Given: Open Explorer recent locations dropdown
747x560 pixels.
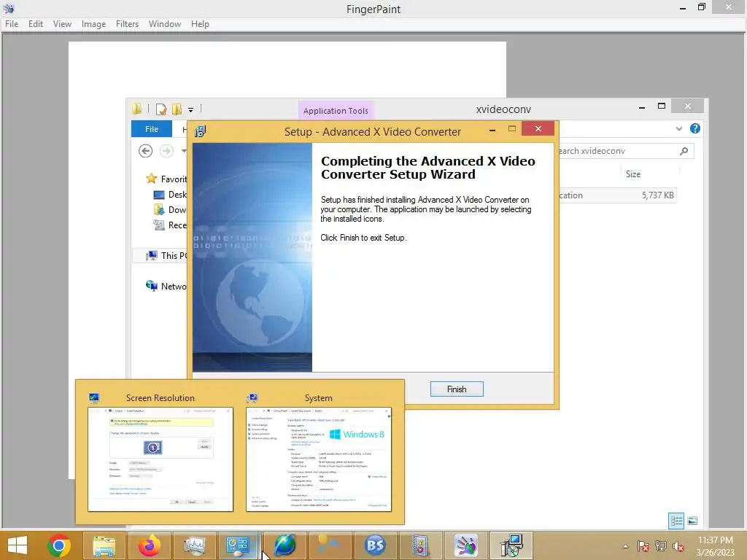Looking at the screenshot, I should tap(184, 151).
